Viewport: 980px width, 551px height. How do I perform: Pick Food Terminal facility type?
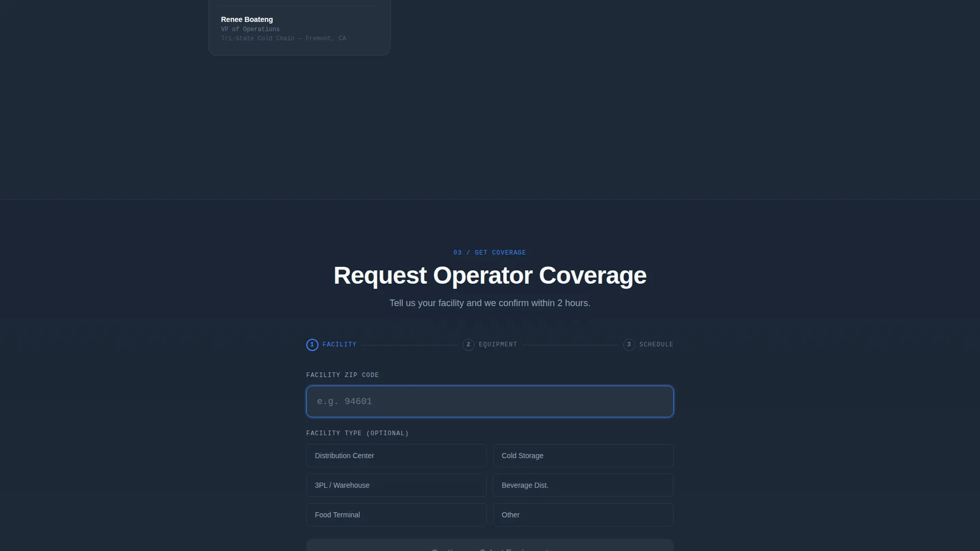(x=397, y=515)
